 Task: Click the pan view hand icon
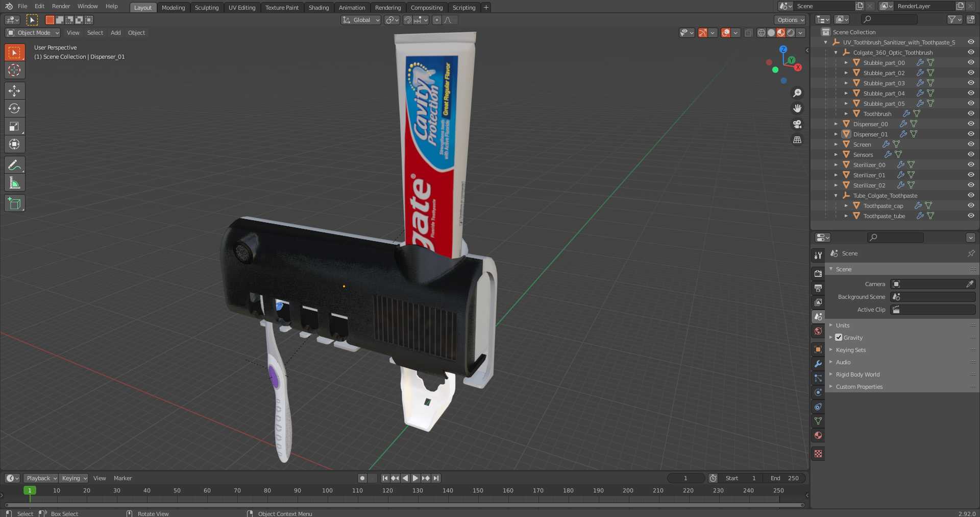pyautogui.click(x=797, y=108)
